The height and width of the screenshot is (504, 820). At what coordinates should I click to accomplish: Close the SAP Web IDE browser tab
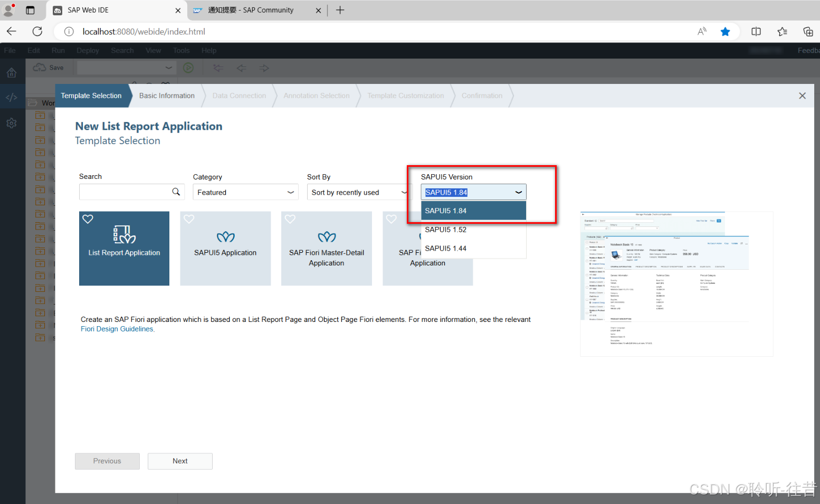coord(178,11)
